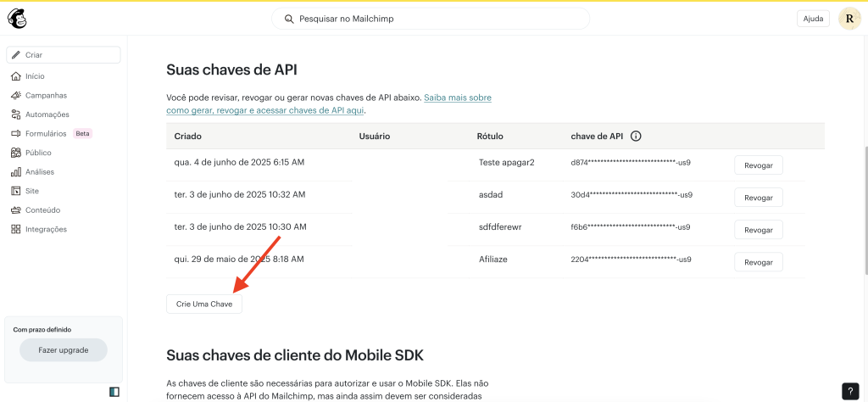Click the Criado column header
The width and height of the screenshot is (868, 402).
[x=187, y=137]
